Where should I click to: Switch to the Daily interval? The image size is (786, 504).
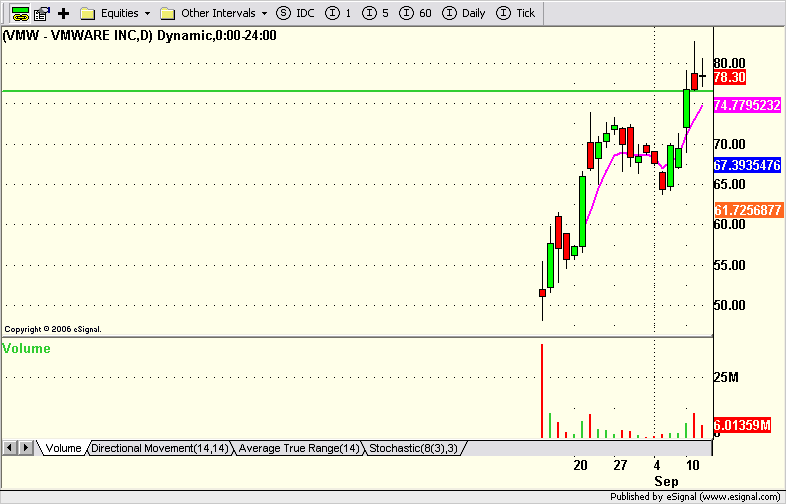point(464,14)
